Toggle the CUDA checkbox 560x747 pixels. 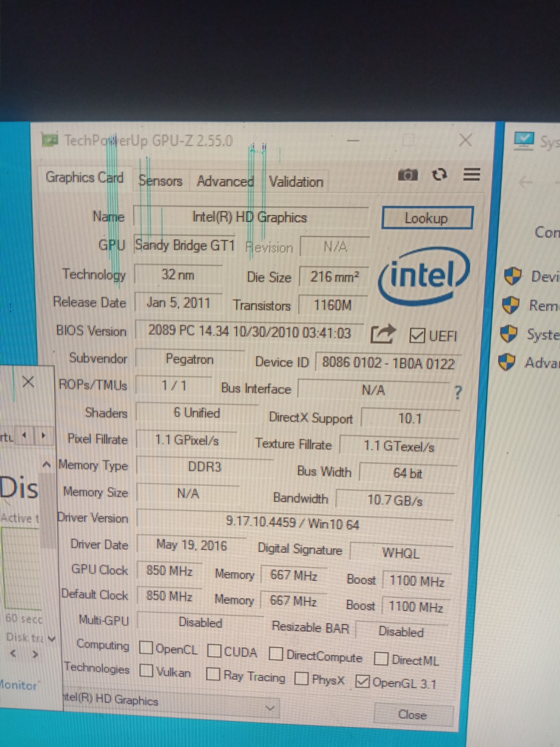pos(215,650)
